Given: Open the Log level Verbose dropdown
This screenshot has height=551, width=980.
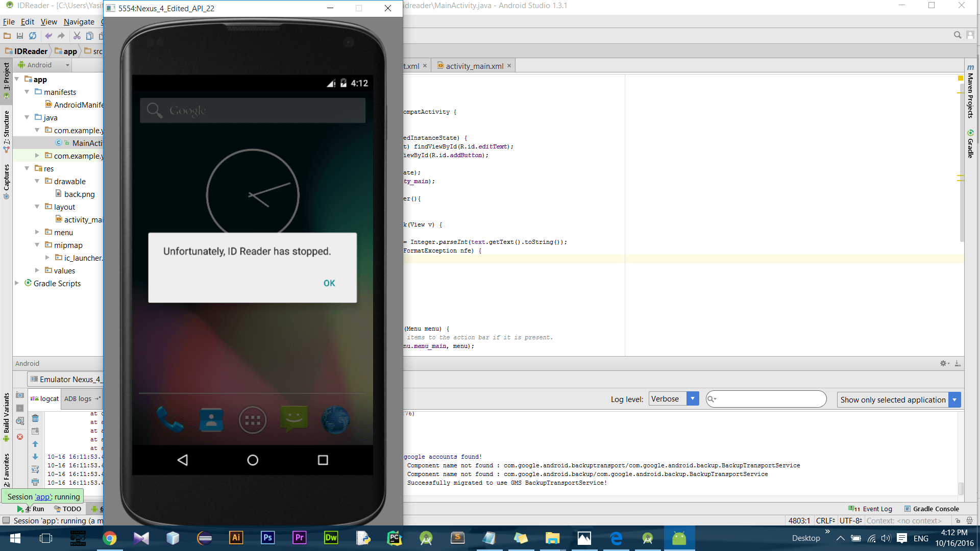Looking at the screenshot, I should pyautogui.click(x=673, y=399).
